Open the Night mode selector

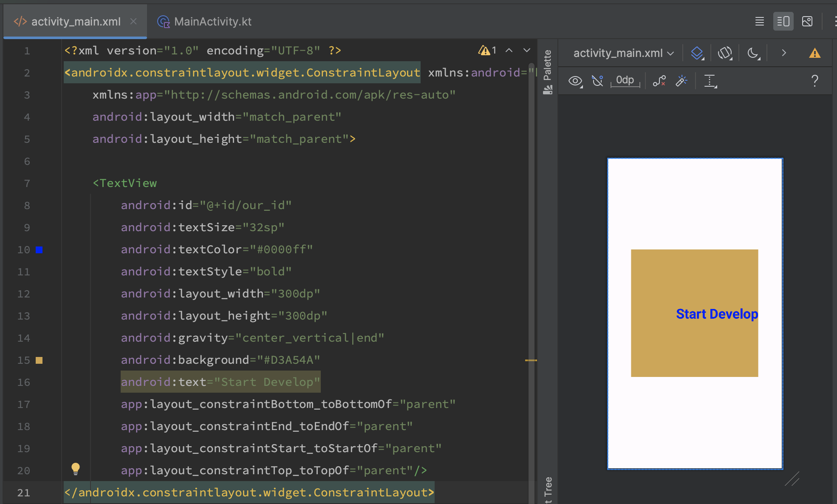point(754,53)
